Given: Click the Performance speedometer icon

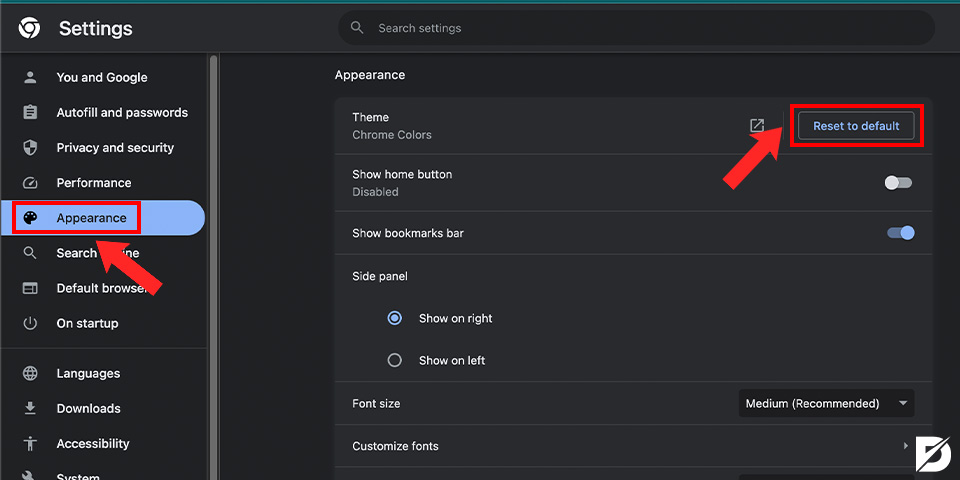Looking at the screenshot, I should pyautogui.click(x=30, y=182).
